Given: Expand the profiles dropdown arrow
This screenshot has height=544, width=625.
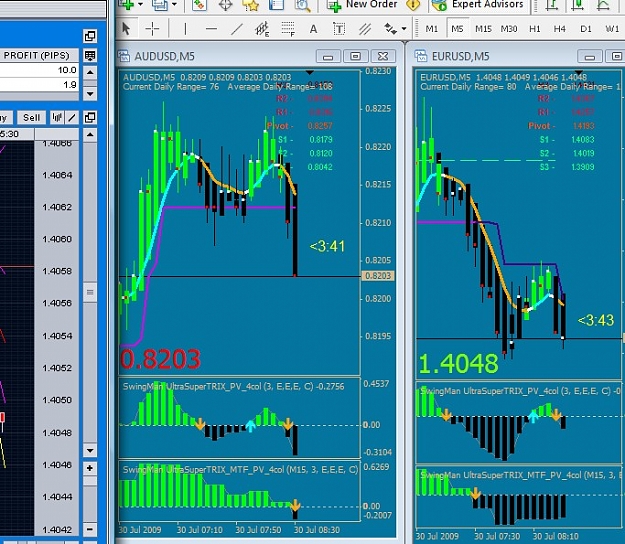Looking at the screenshot, I should tap(174, 5).
